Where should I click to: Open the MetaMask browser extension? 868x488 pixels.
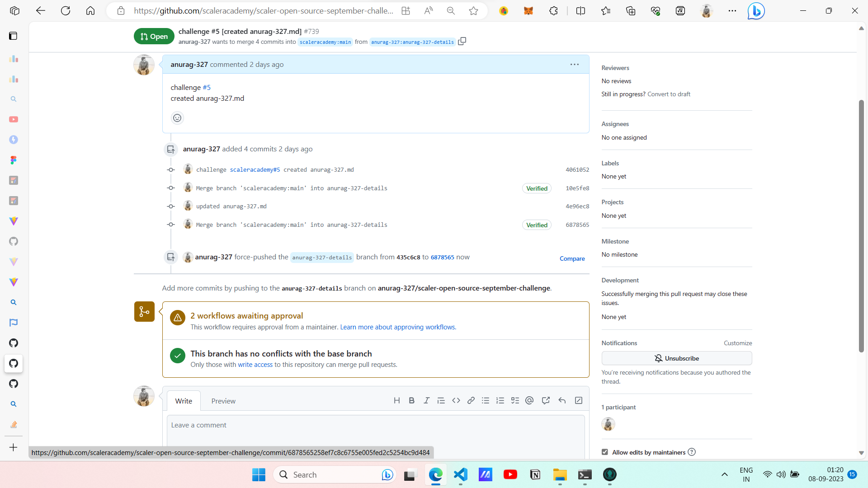pos(528,10)
